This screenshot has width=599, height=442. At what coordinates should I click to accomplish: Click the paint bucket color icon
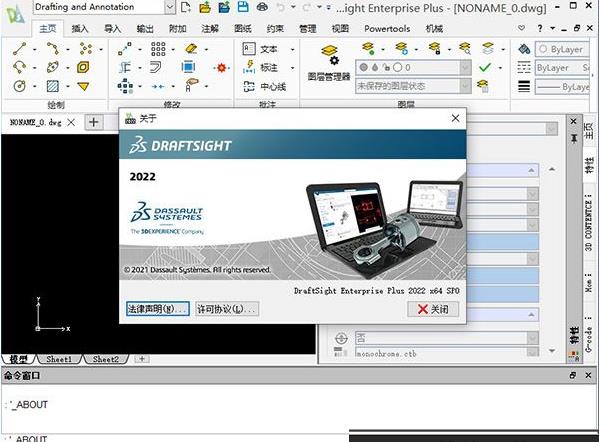tap(524, 49)
